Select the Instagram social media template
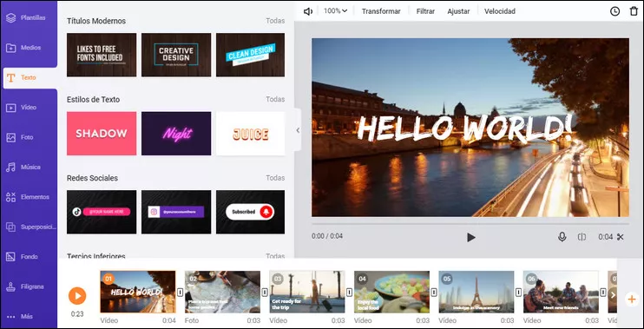Viewport: 644px width, 329px height. tap(176, 212)
